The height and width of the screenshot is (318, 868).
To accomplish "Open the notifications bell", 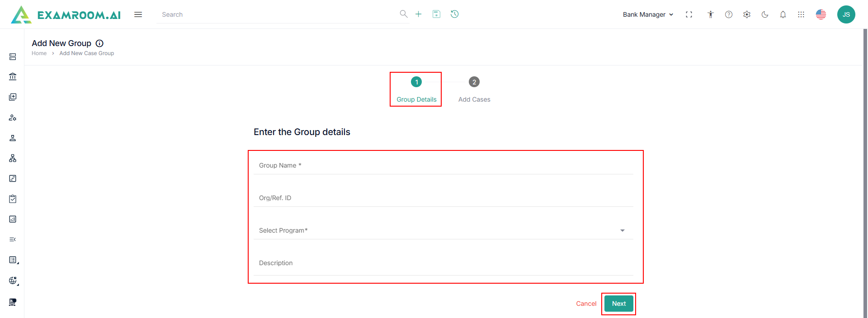I will [x=783, y=14].
